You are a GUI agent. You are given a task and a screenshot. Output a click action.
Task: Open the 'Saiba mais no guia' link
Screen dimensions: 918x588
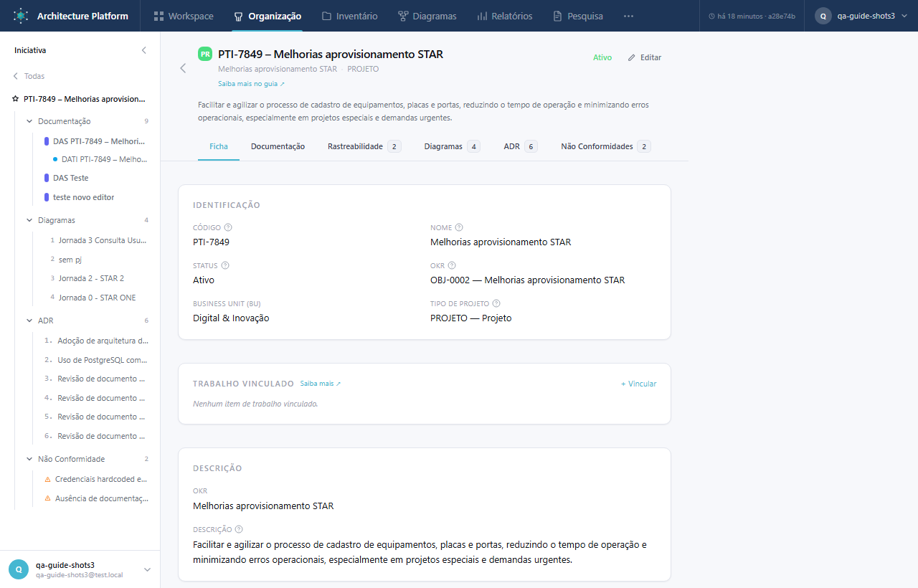[x=251, y=84]
